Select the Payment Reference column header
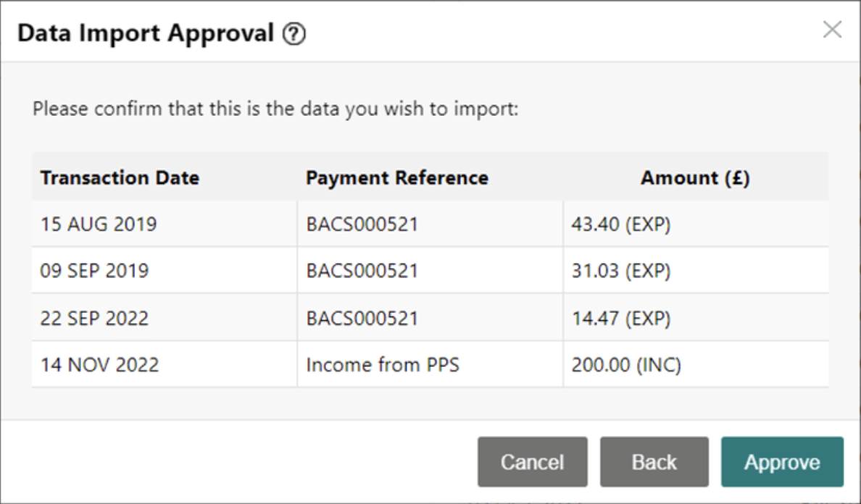The width and height of the screenshot is (861, 504). pyautogui.click(x=430, y=177)
